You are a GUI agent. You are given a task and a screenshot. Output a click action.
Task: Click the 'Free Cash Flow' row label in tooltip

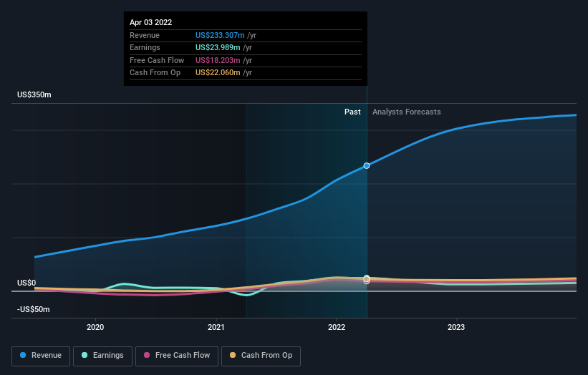(157, 60)
